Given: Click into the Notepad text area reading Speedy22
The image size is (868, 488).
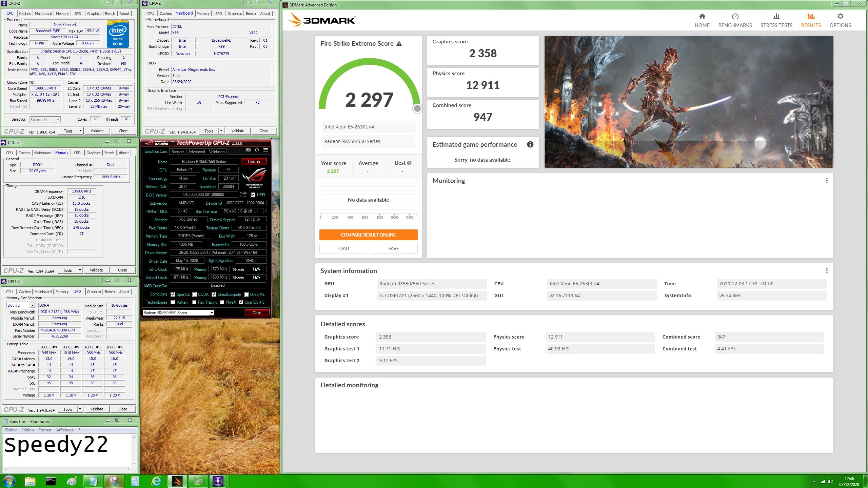Looking at the screenshot, I should [67, 450].
